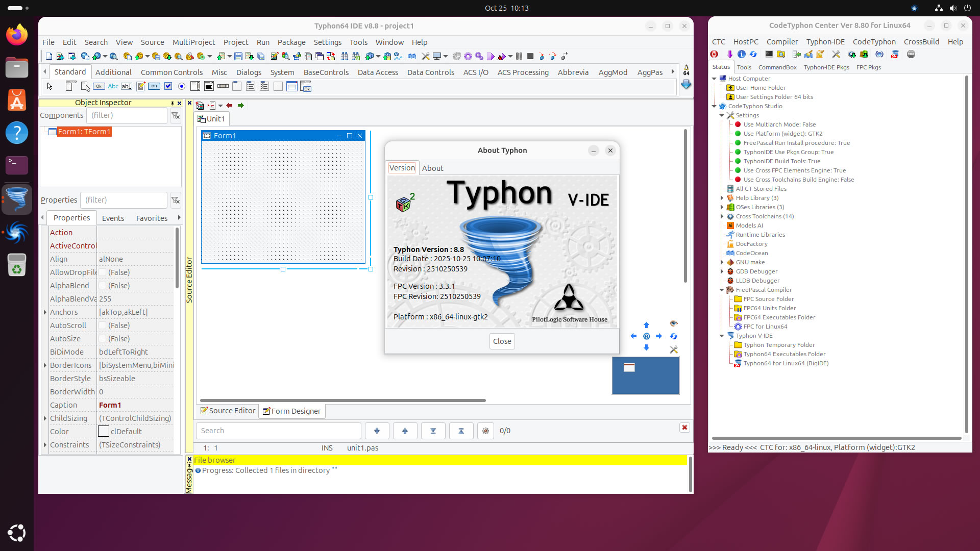Click the Search input field below editor

point(278,431)
